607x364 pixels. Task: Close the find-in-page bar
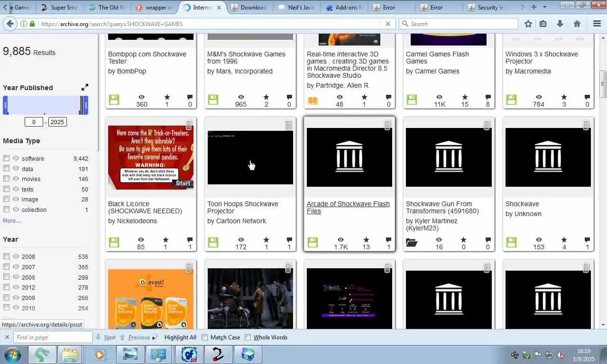(7, 337)
